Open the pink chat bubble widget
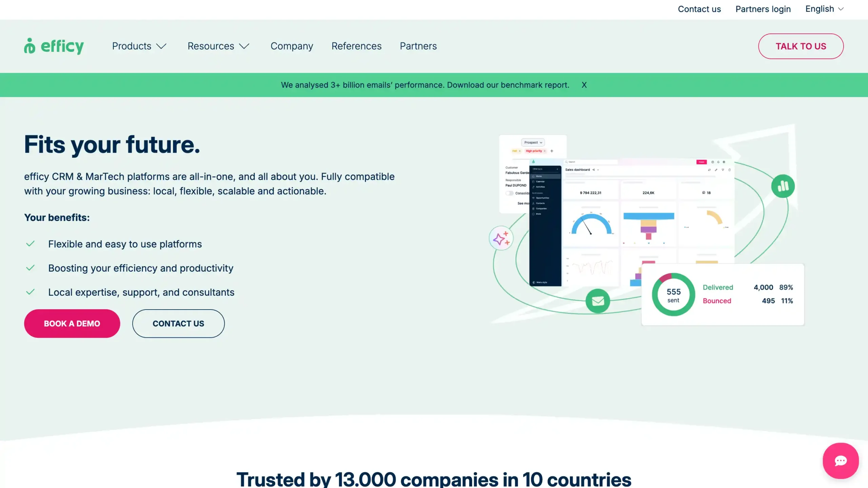Image resolution: width=868 pixels, height=488 pixels. tap(841, 460)
